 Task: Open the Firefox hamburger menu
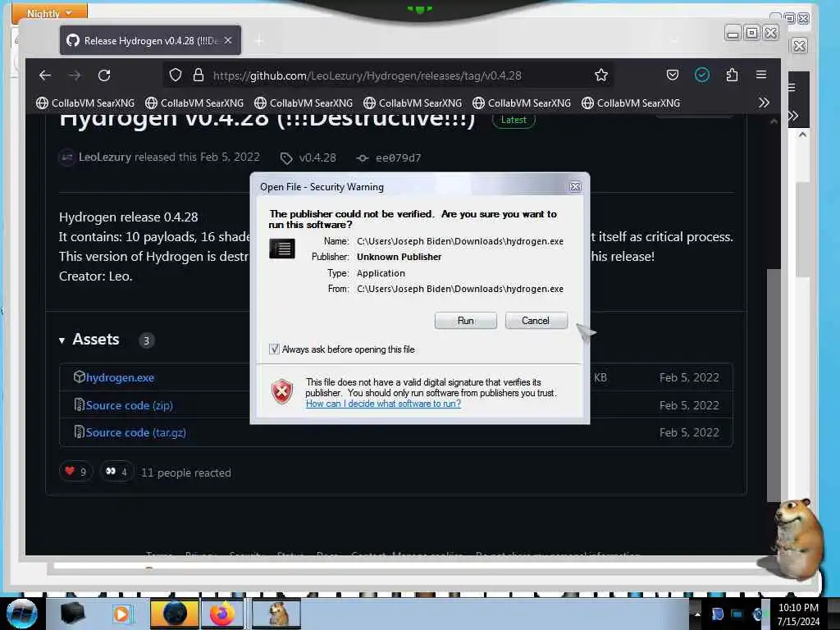point(761,75)
